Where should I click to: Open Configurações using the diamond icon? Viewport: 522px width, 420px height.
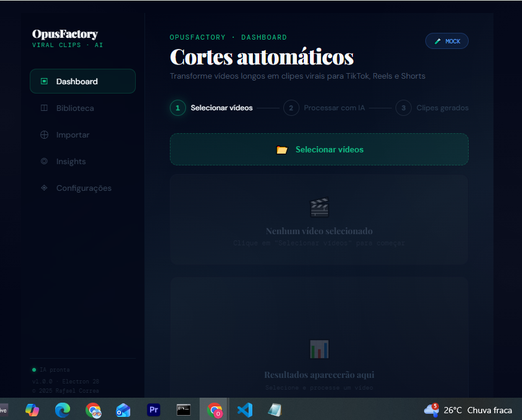pos(43,188)
